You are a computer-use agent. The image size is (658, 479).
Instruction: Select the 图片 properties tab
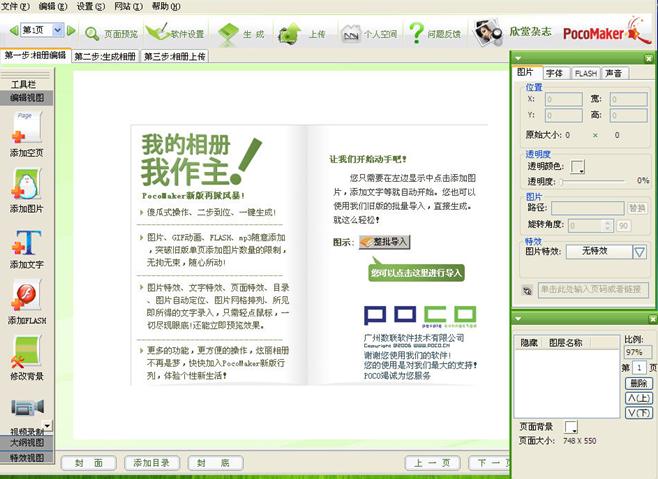[x=527, y=72]
